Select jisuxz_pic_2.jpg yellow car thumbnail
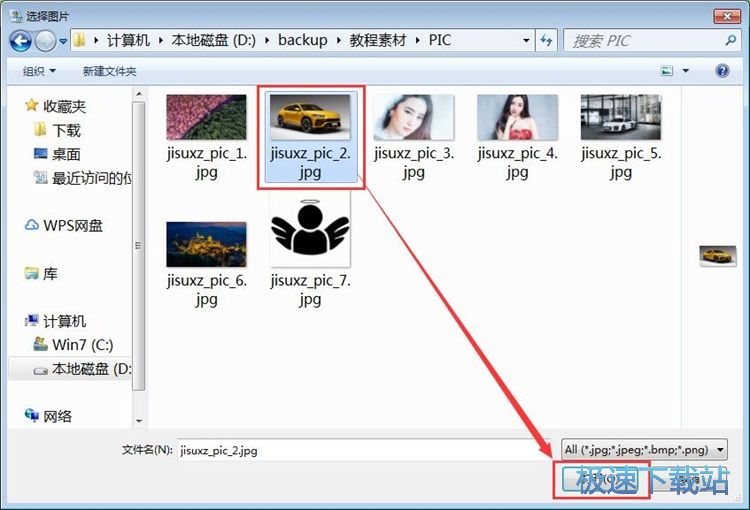The width and height of the screenshot is (750, 510). (310, 117)
